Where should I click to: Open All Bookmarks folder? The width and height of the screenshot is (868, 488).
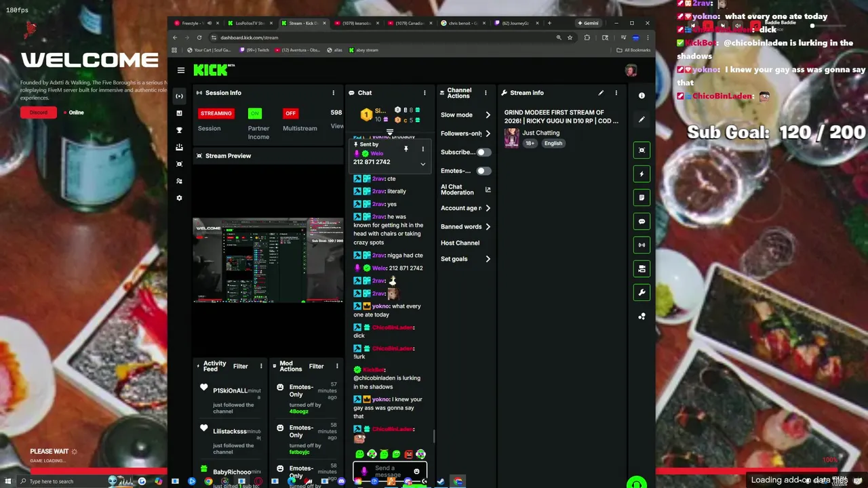[x=633, y=50]
